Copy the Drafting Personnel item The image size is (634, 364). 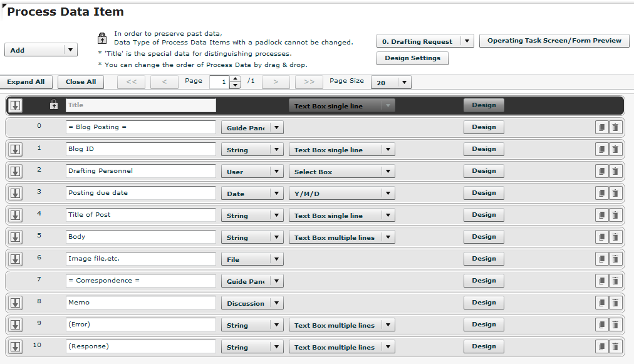601,171
